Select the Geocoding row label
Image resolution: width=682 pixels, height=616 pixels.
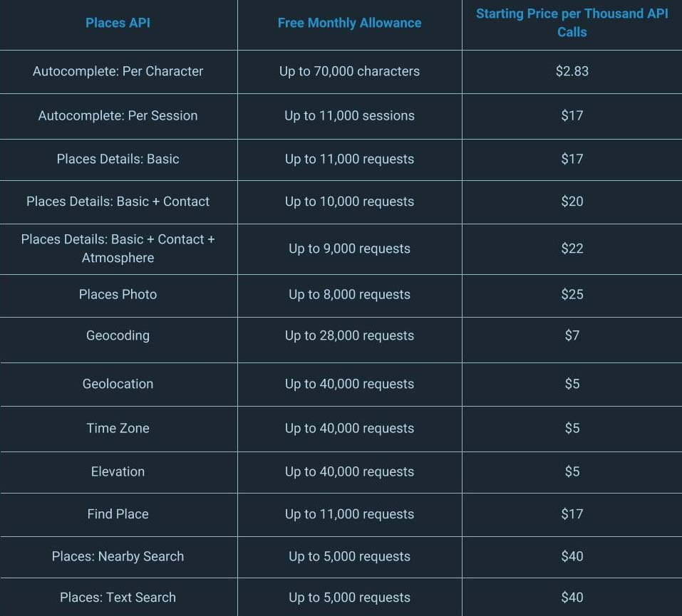[x=118, y=335]
